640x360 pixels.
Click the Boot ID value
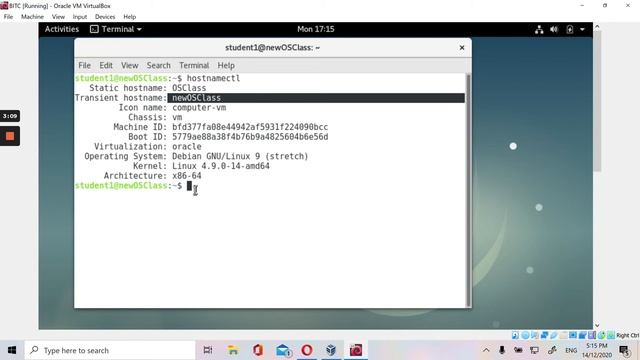(x=250, y=137)
